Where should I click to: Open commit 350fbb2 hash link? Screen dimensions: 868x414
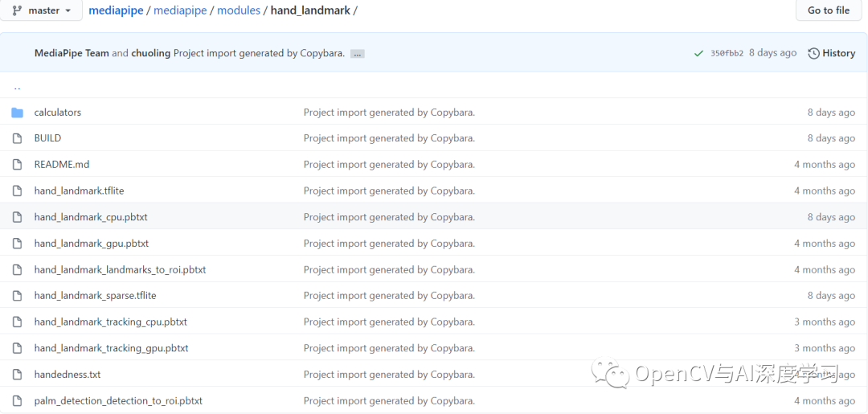727,54
